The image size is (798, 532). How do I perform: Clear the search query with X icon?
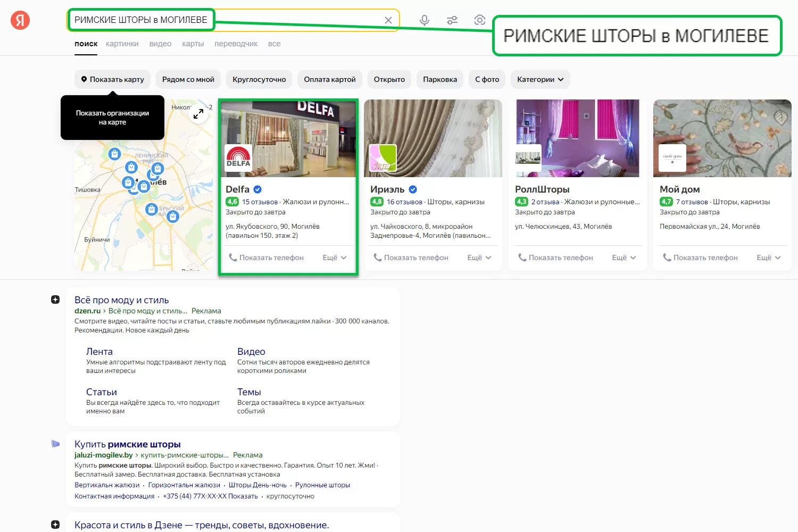click(388, 20)
